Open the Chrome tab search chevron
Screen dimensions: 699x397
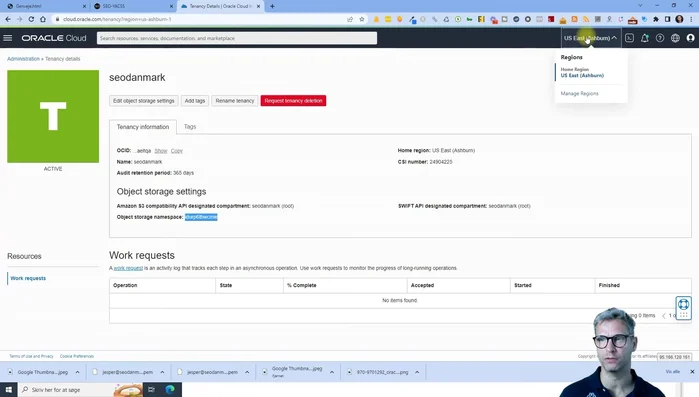coord(640,6)
